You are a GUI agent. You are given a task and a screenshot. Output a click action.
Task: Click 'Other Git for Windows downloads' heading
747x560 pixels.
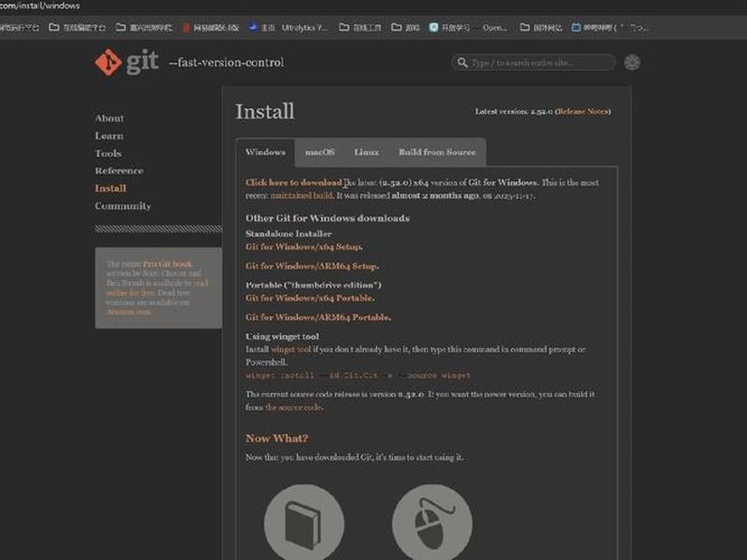[x=328, y=218]
